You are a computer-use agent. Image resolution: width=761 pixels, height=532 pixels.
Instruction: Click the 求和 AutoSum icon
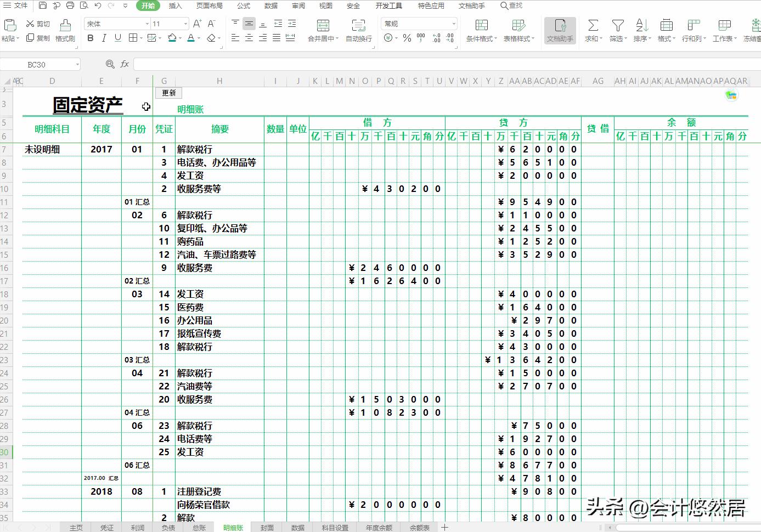pyautogui.click(x=593, y=31)
